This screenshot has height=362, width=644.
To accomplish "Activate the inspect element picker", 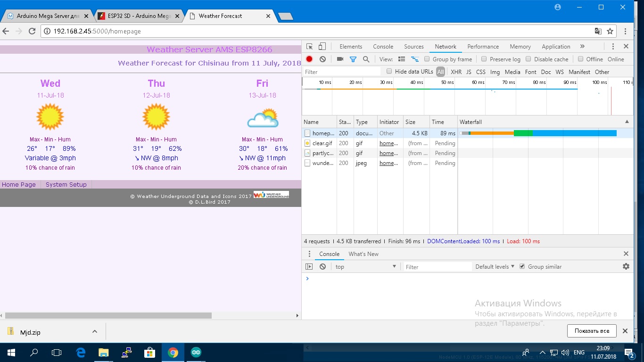I will click(309, 47).
